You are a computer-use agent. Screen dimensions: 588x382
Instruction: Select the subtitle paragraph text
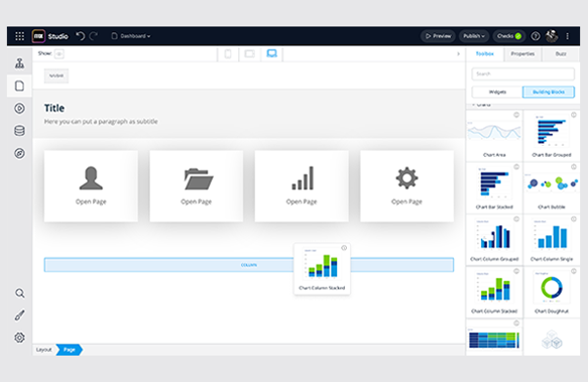(x=101, y=121)
